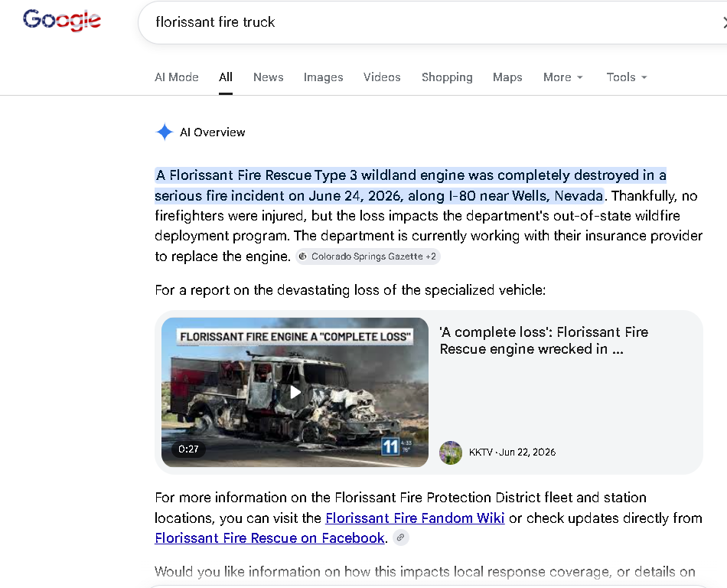Viewport: 727px width, 588px height.
Task: Go to the Videos tab
Action: click(382, 77)
